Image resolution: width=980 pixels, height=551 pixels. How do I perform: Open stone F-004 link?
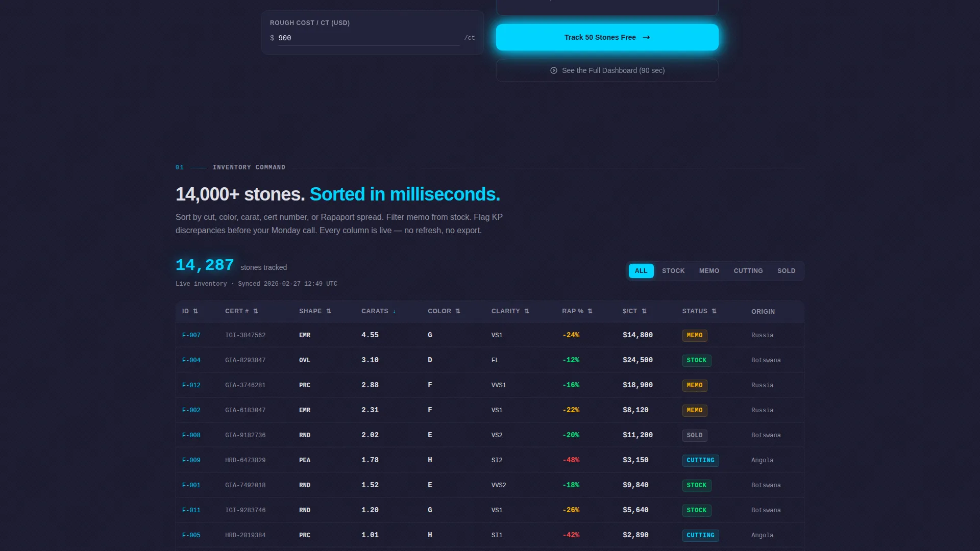pos(191,360)
